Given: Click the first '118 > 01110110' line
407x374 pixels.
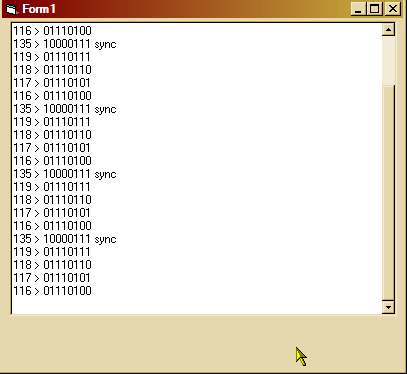Looking at the screenshot, I should [52, 70].
